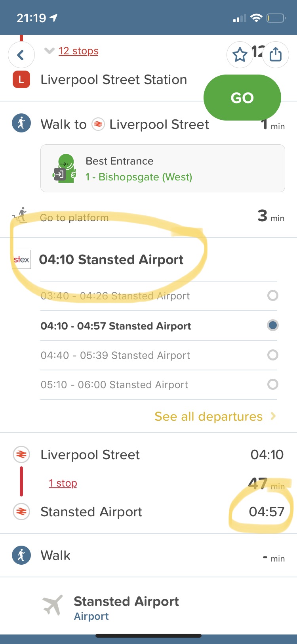
Task: Tap the 04:10 - 04:57 Stansted Airport row
Action: point(116,326)
